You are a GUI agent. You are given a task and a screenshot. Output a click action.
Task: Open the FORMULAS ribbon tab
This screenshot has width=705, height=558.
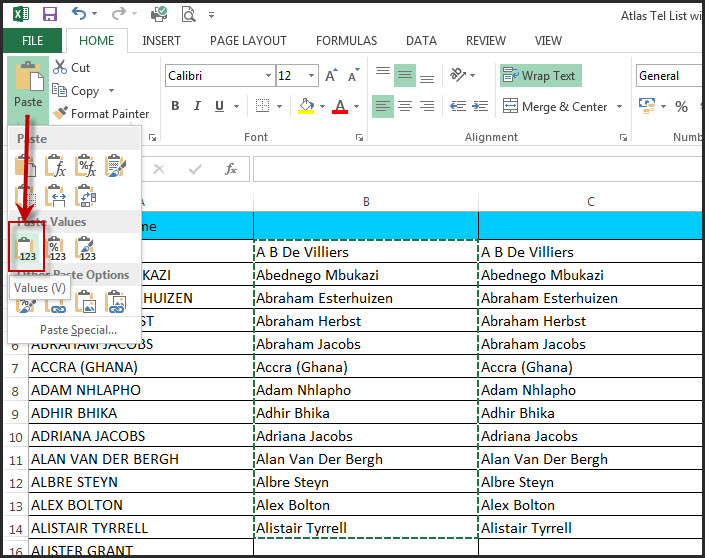tap(346, 41)
